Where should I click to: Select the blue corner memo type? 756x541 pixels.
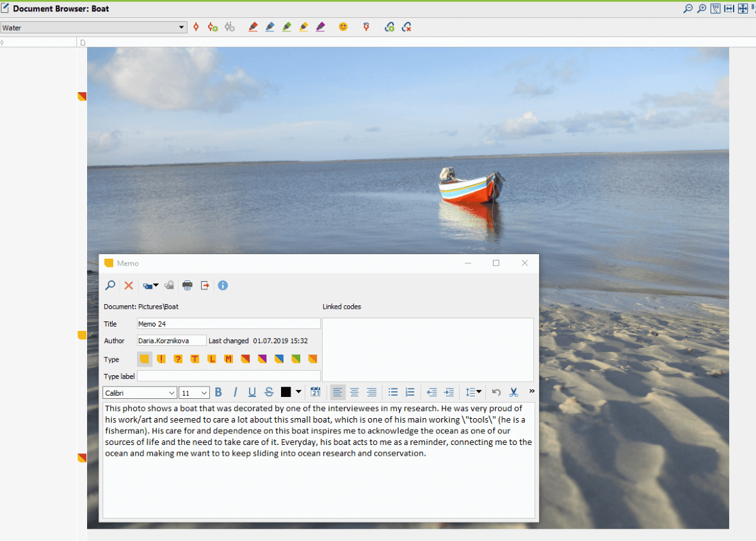[x=279, y=359]
